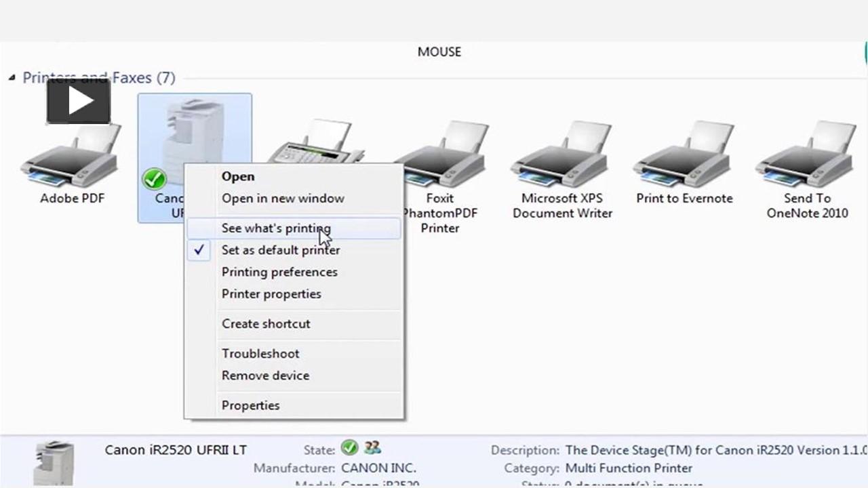Click the Printers and Faxes (7) heading
The width and height of the screenshot is (868, 488).
click(98, 77)
